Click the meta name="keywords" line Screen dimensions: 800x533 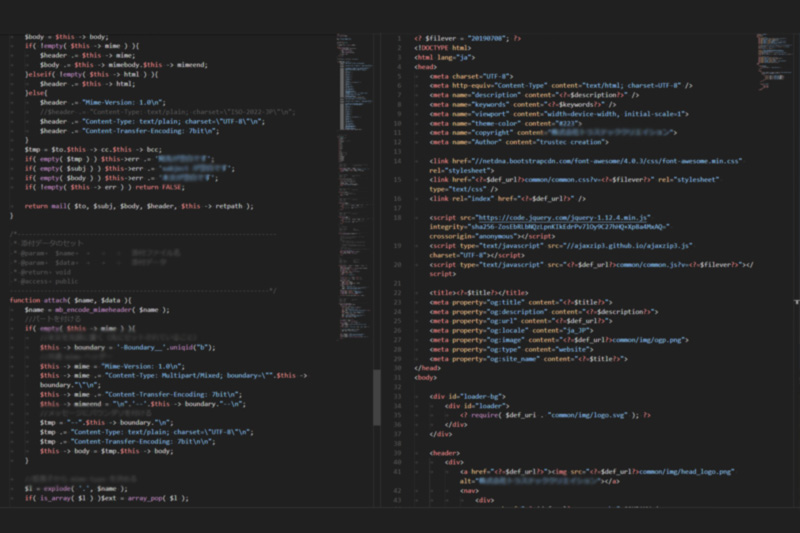point(522,105)
